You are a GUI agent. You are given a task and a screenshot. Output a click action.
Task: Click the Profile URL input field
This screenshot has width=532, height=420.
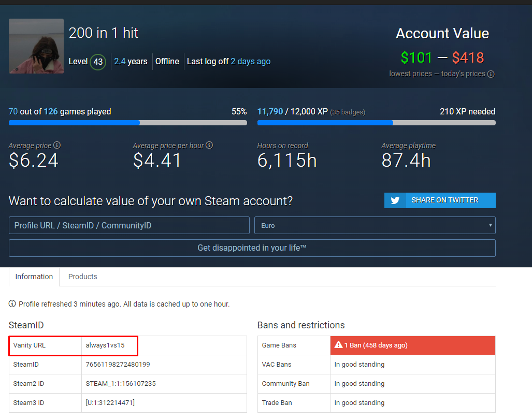coord(129,225)
